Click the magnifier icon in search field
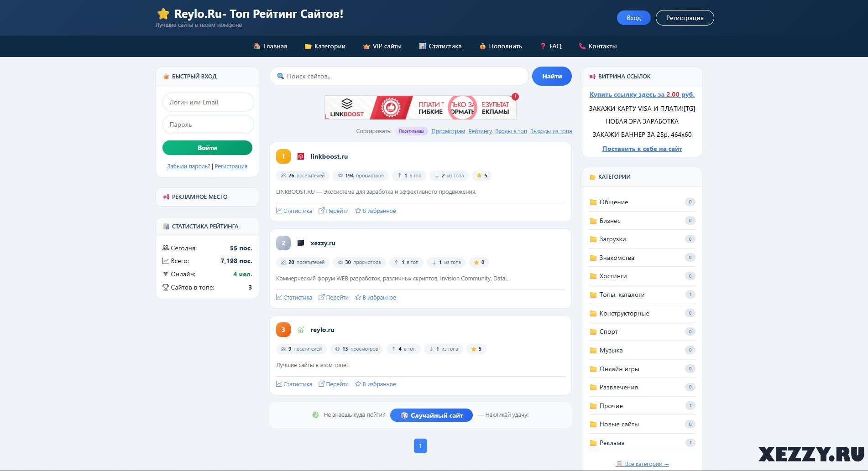Viewport: 868px width, 471px height. (x=281, y=76)
